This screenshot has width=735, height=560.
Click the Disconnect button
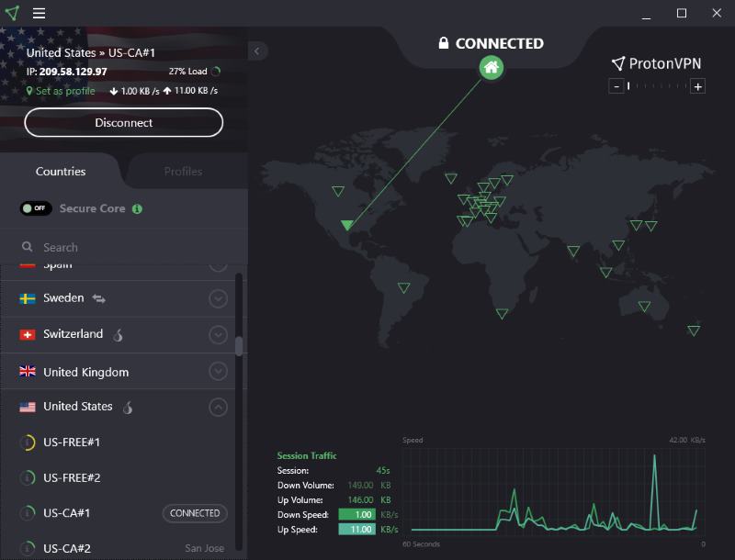coord(124,123)
